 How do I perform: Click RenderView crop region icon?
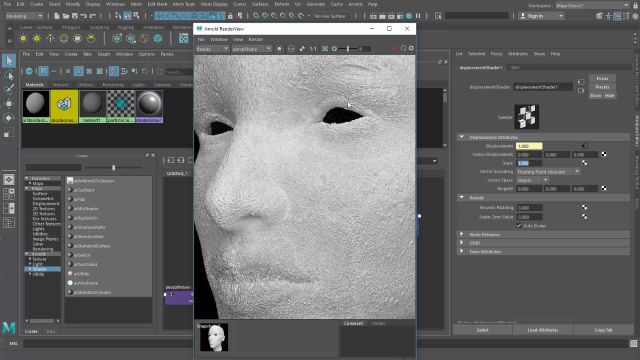[324, 49]
